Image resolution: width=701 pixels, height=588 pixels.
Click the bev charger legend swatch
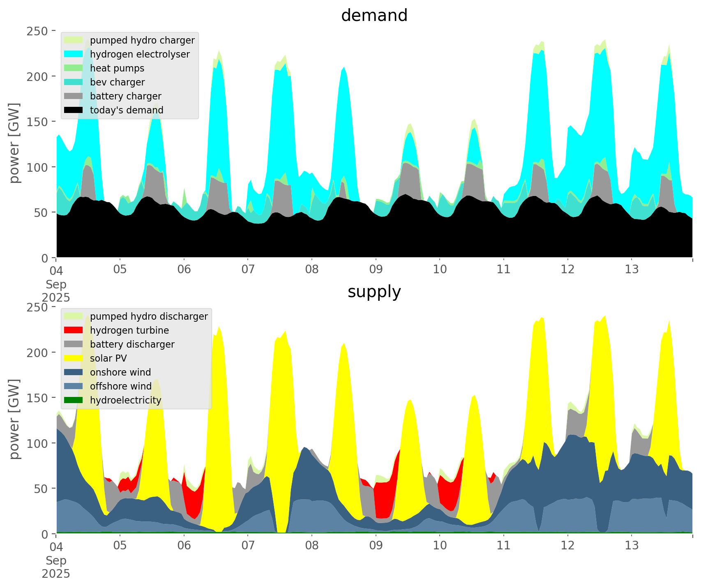[x=74, y=82]
